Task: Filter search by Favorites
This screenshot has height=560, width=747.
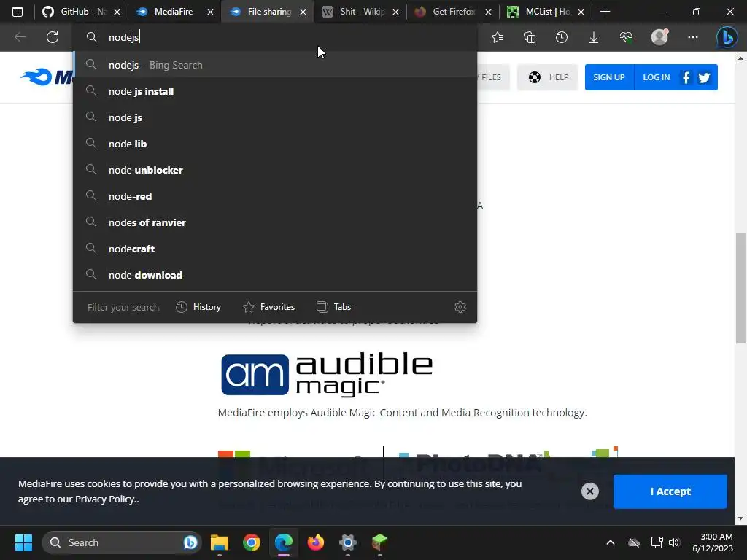Action: [x=268, y=307]
